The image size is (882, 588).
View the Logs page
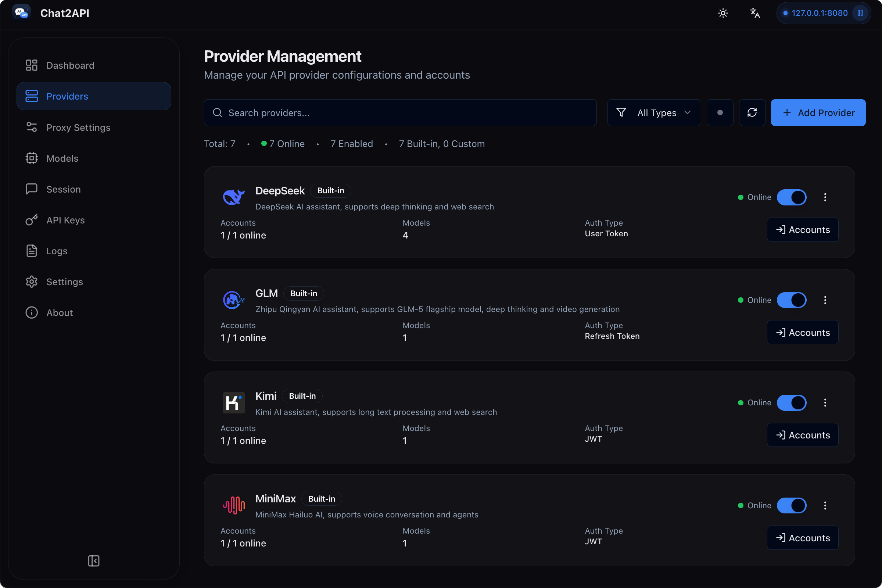[94, 251]
